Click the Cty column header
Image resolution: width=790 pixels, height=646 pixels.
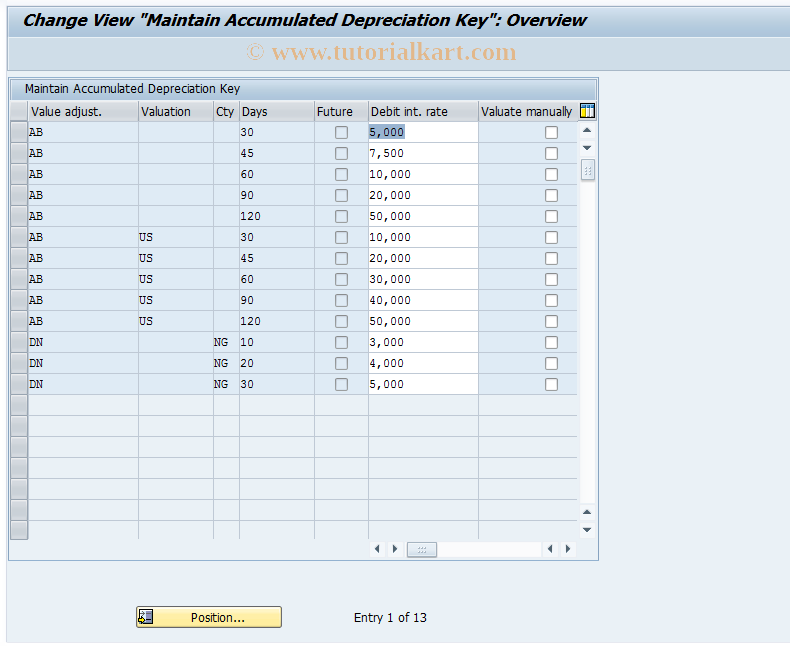point(226,111)
